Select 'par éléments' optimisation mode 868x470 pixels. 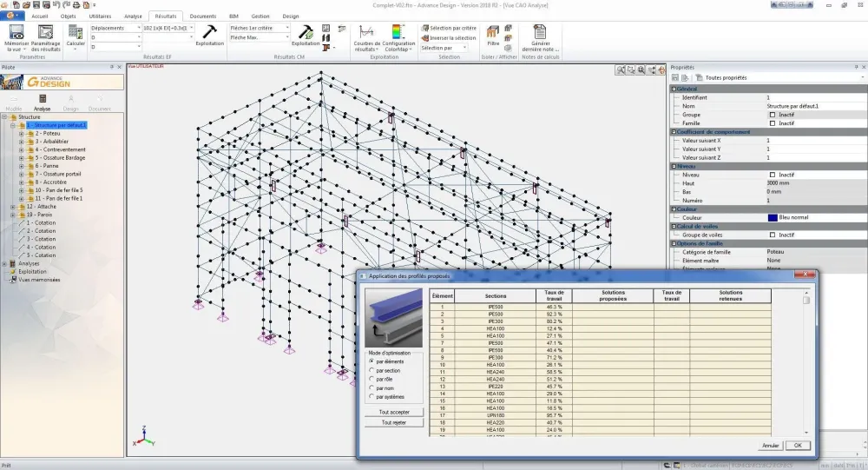372,361
